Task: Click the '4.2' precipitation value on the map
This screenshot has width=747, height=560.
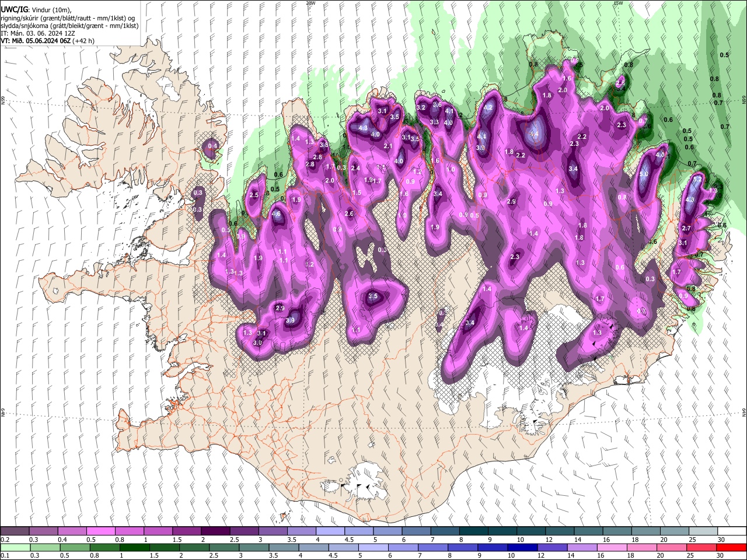Action: coord(488,108)
